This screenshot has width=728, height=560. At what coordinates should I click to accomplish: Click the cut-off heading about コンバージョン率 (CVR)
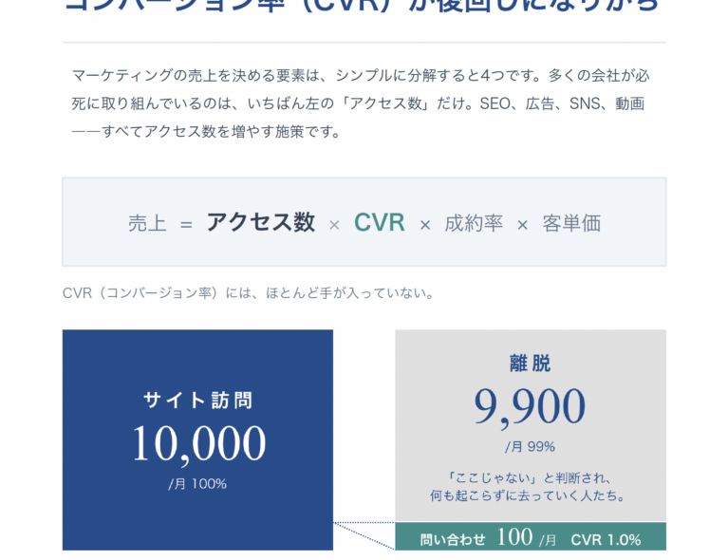click(362, 6)
